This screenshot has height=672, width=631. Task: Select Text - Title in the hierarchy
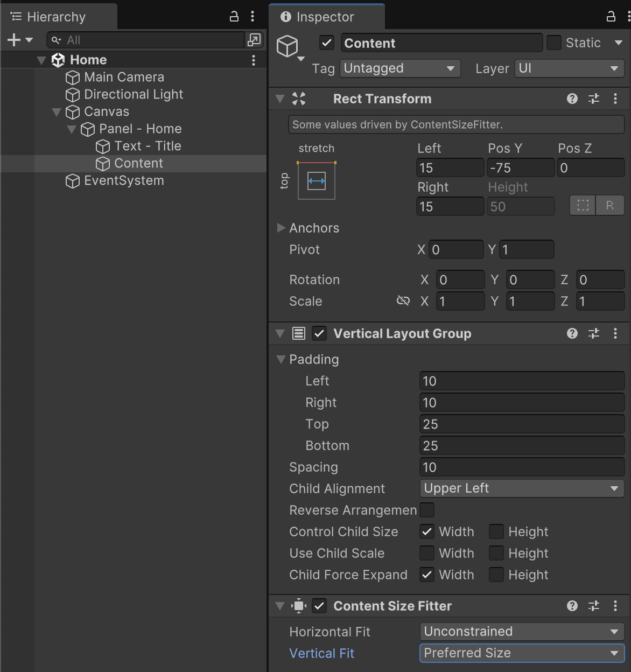[148, 146]
